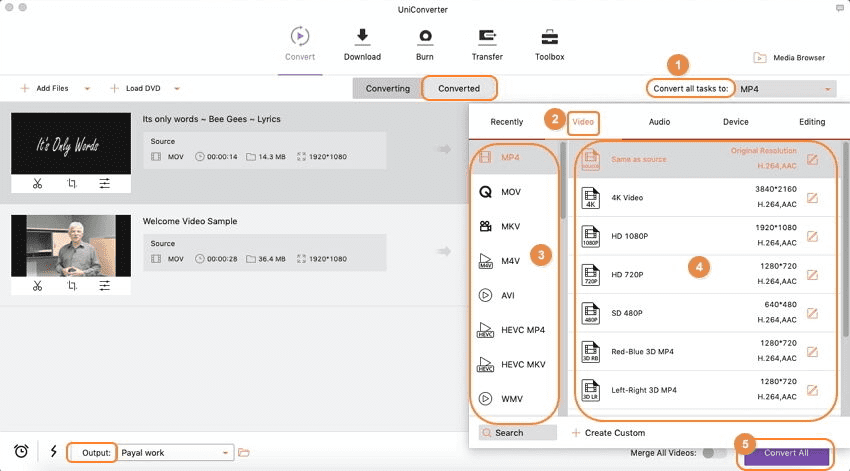Select the MKV format in list
This screenshot has height=471, width=850.
pos(510,226)
